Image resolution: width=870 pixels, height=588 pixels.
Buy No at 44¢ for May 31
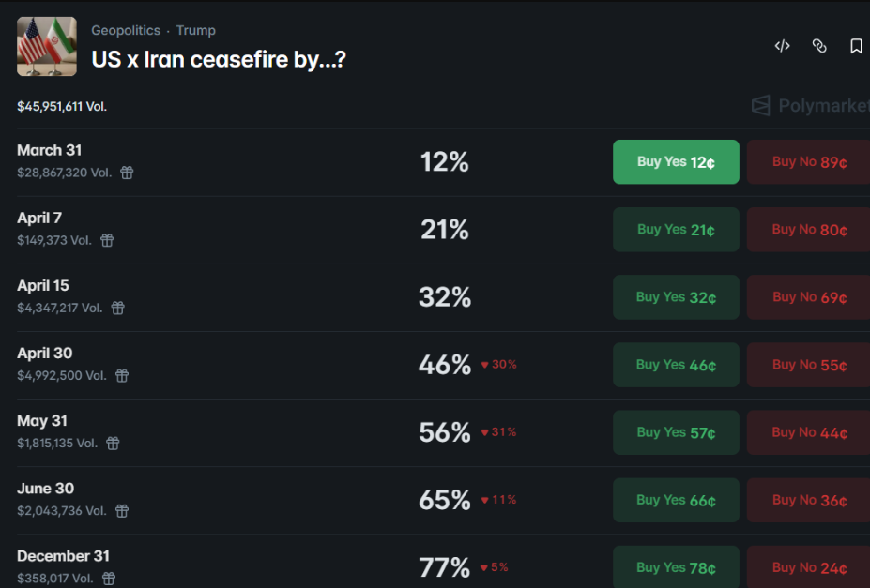[809, 432]
